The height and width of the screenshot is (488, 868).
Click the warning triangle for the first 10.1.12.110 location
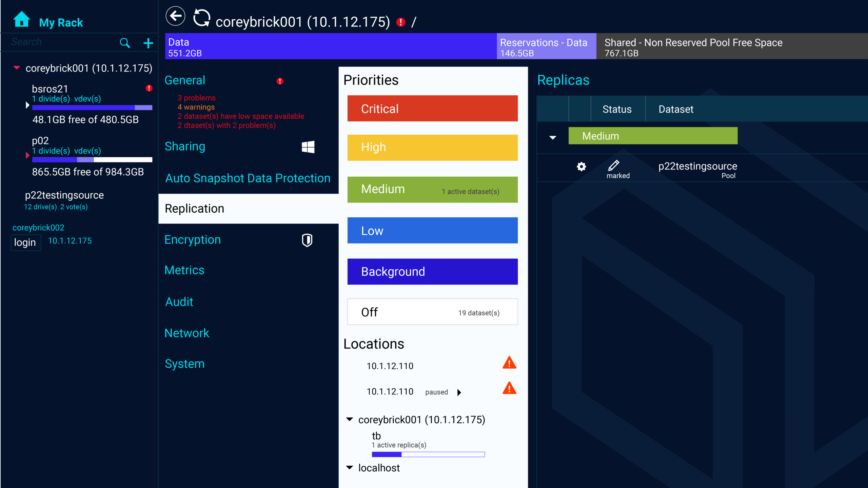pos(509,363)
